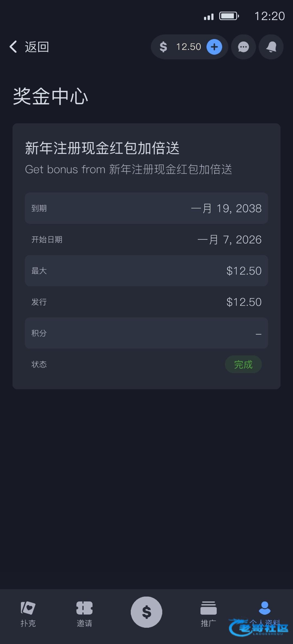The height and width of the screenshot is (644, 293).
Task: Tap the 奖金中心 page heading
Action: coord(50,96)
